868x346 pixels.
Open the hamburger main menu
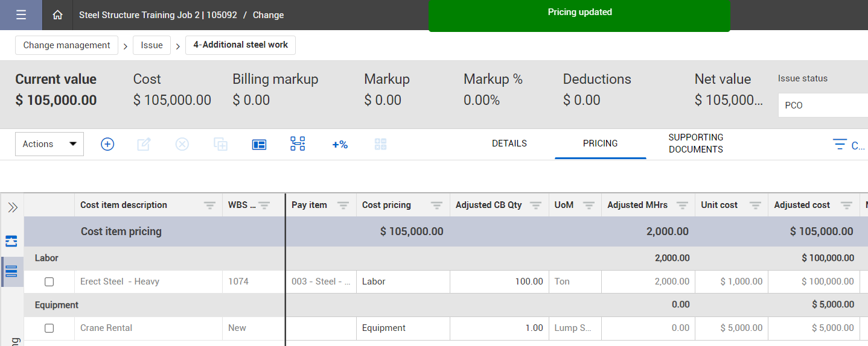click(x=21, y=15)
